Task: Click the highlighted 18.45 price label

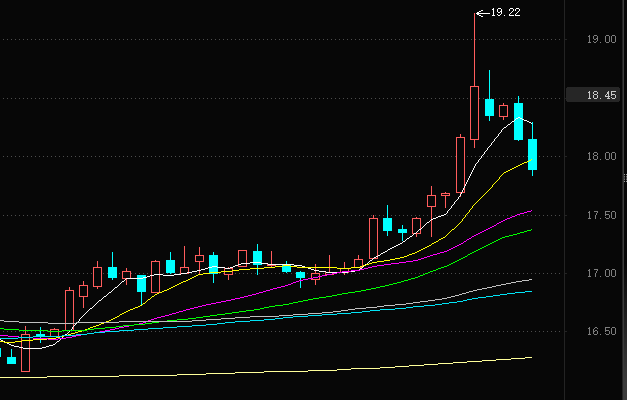Action: [x=593, y=95]
